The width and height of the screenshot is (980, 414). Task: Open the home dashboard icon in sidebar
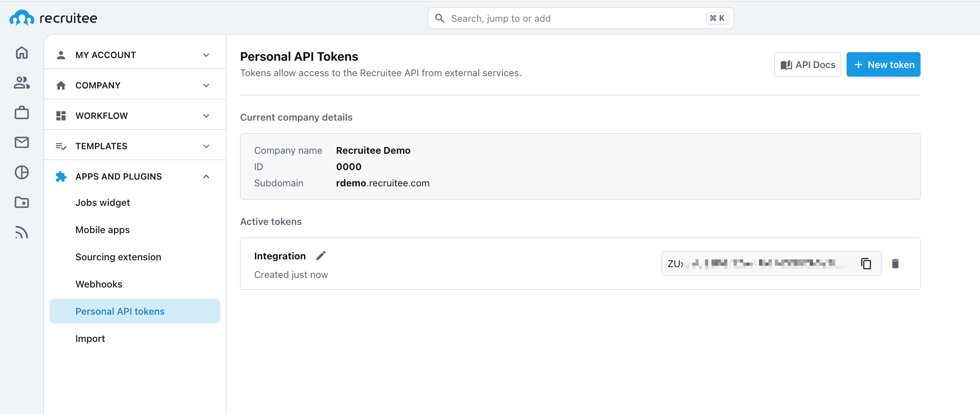(x=22, y=53)
